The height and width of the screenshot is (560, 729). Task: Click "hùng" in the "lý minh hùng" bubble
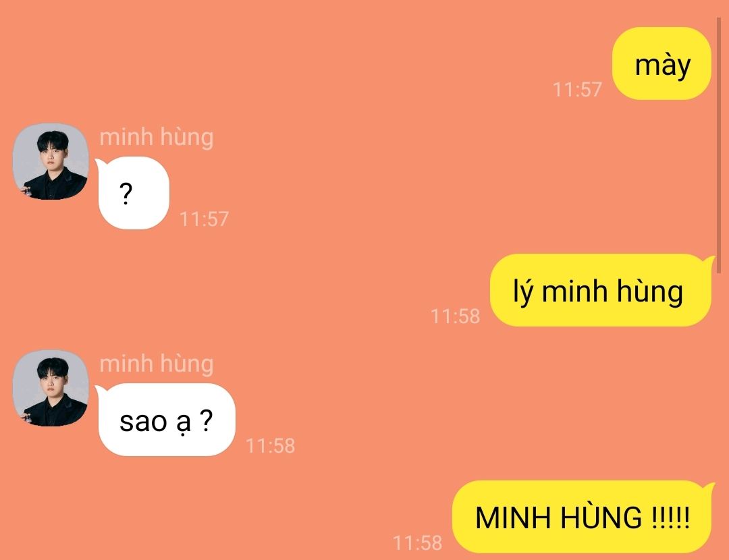tap(649, 291)
